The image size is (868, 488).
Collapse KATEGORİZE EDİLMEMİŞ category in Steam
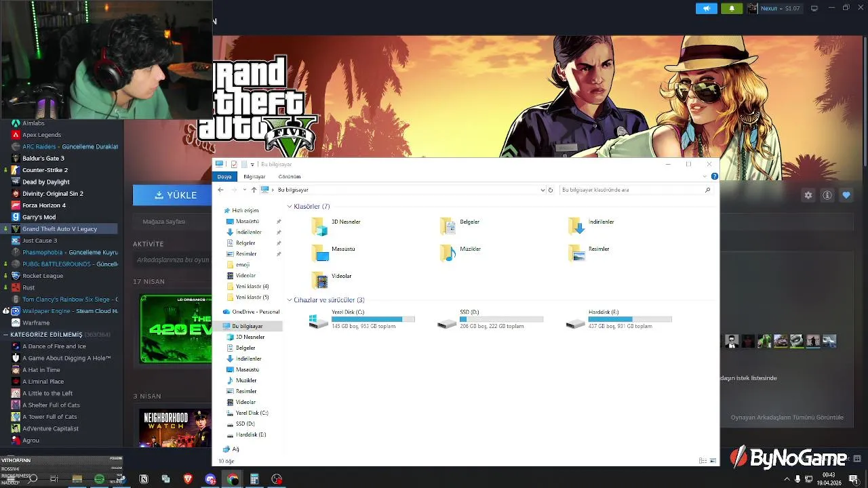pyautogui.click(x=5, y=335)
